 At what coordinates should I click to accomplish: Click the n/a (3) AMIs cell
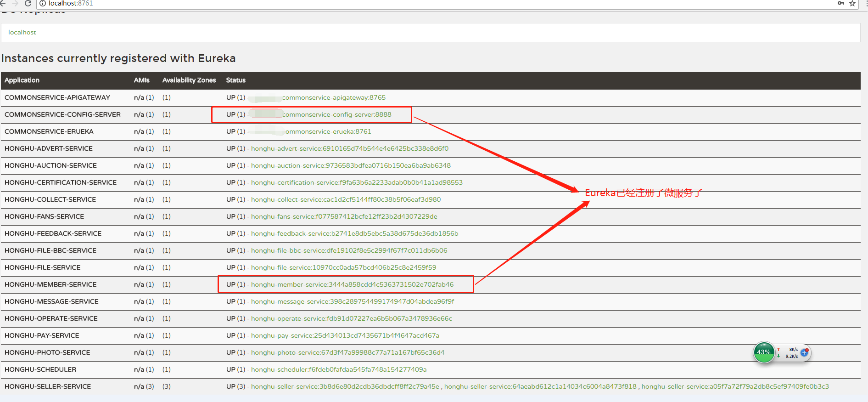coord(144,386)
